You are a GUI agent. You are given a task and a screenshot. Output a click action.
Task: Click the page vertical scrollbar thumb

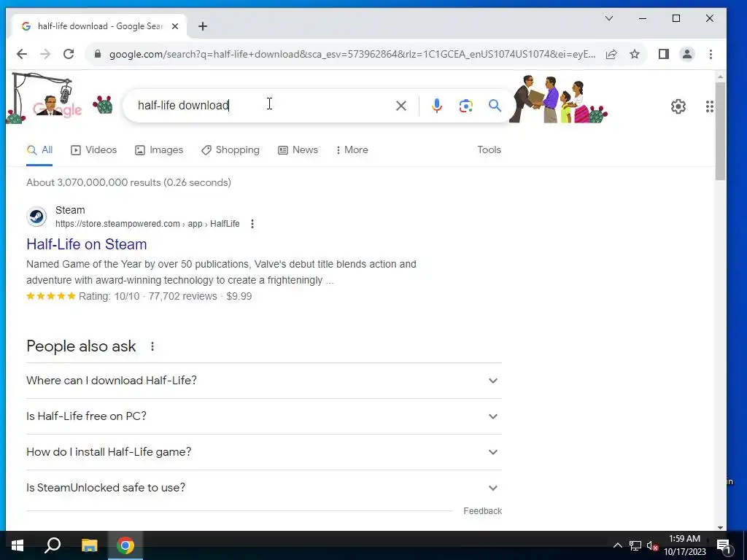click(x=720, y=131)
